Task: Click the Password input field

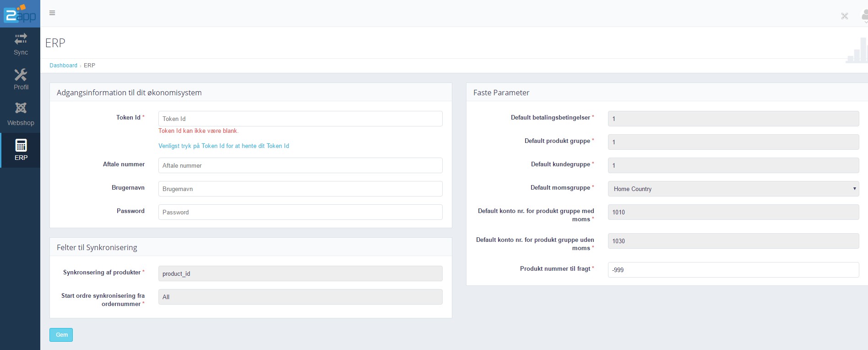Action: pyautogui.click(x=300, y=212)
